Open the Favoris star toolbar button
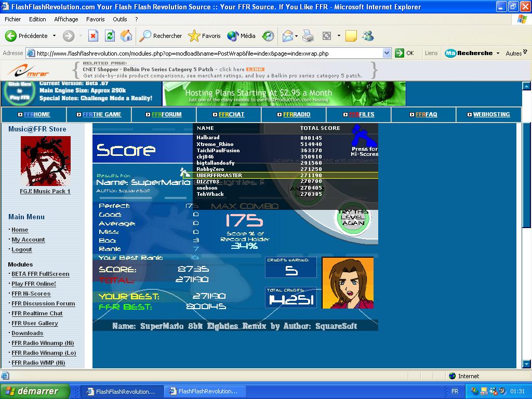 pyautogui.click(x=204, y=36)
